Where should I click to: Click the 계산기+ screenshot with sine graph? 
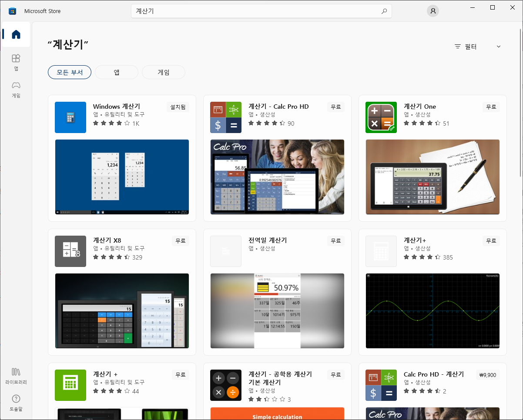tap(432, 311)
